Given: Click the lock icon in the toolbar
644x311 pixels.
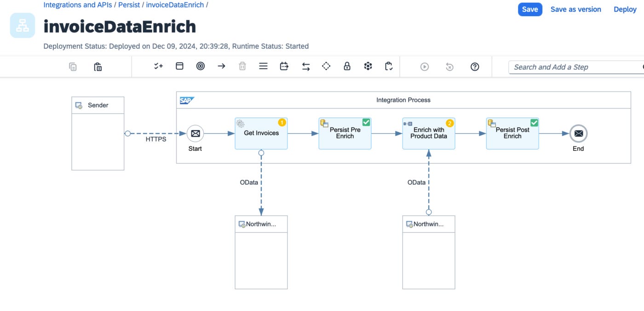Looking at the screenshot, I should click(347, 66).
